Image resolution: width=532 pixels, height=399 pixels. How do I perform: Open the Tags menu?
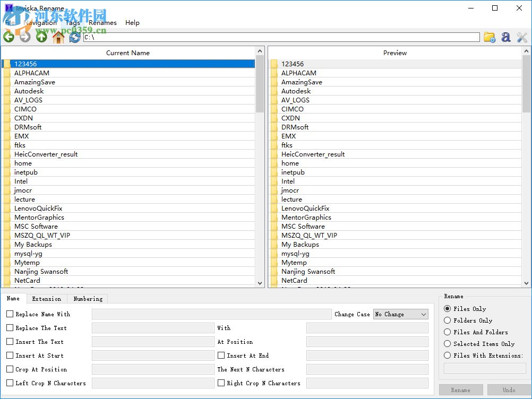[73, 23]
